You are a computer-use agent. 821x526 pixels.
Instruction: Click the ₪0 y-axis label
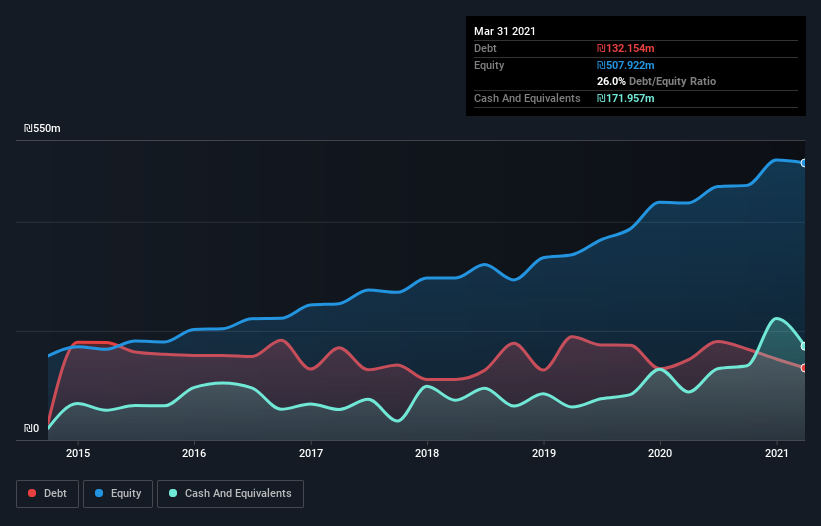click(31, 428)
